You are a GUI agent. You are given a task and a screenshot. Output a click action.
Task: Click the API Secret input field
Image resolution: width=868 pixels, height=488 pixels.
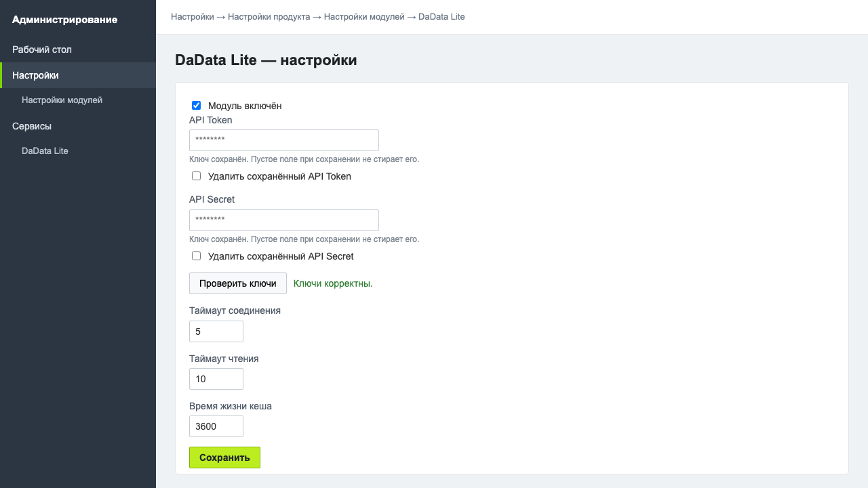[x=284, y=220]
